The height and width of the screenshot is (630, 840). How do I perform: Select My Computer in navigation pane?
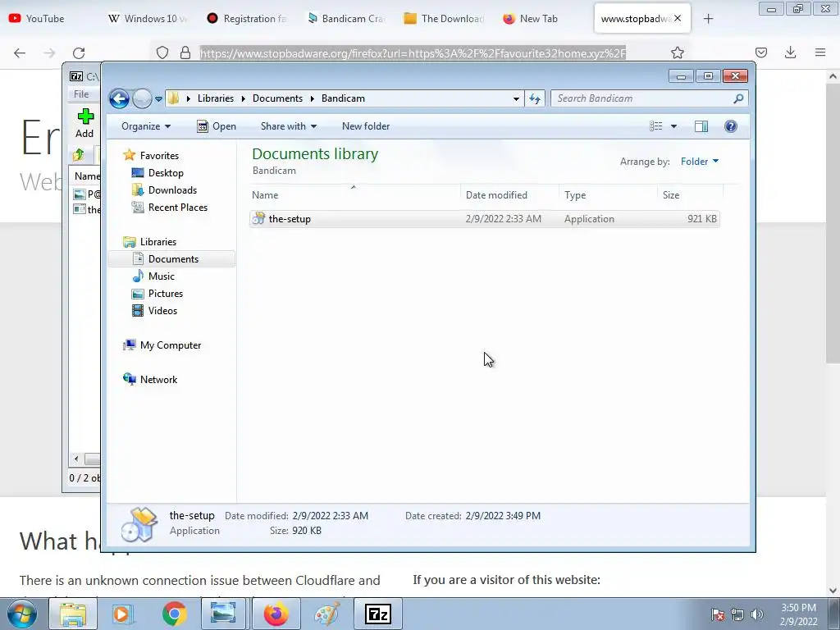[171, 345]
